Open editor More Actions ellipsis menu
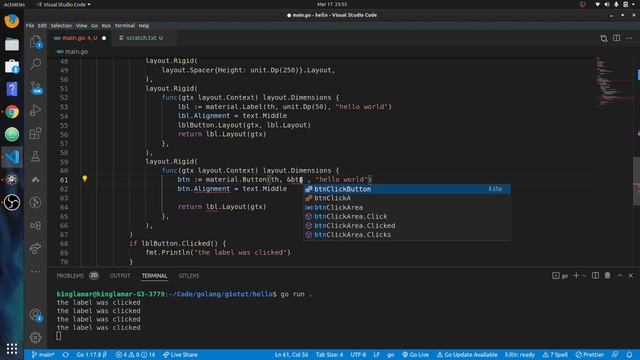640x360 pixels. (x=629, y=38)
